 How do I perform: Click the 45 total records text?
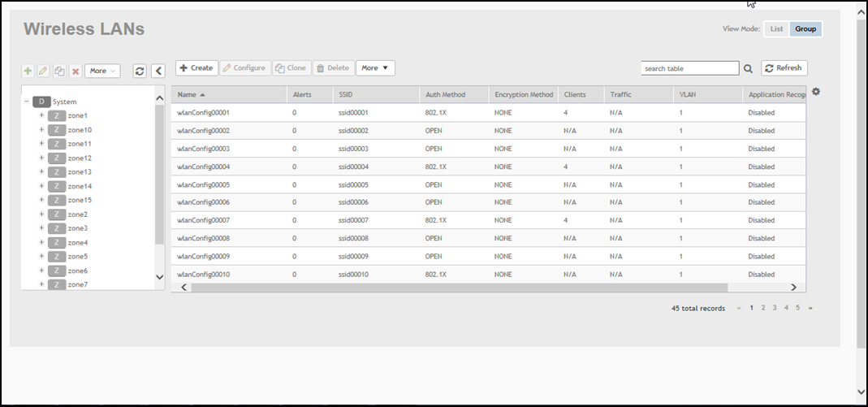(x=698, y=309)
